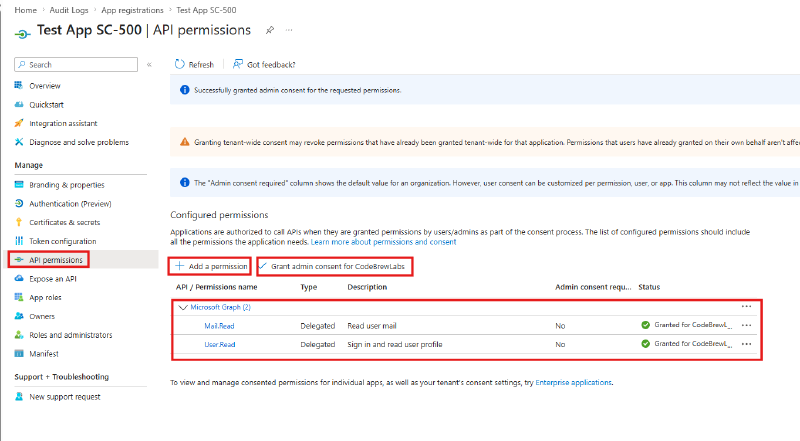Click the Certificates & secrets key icon
Screen dimensions: 800x441
pyautogui.click(x=19, y=222)
